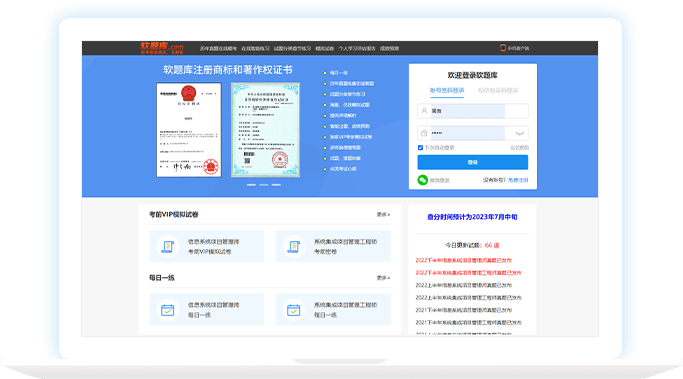
Task: Expand 更多 next to 每日一练 section
Action: tap(383, 277)
